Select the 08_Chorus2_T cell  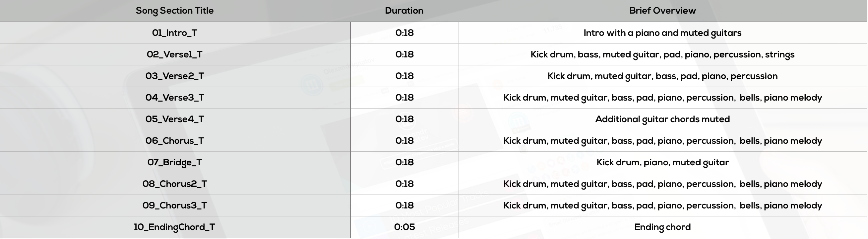point(174,184)
